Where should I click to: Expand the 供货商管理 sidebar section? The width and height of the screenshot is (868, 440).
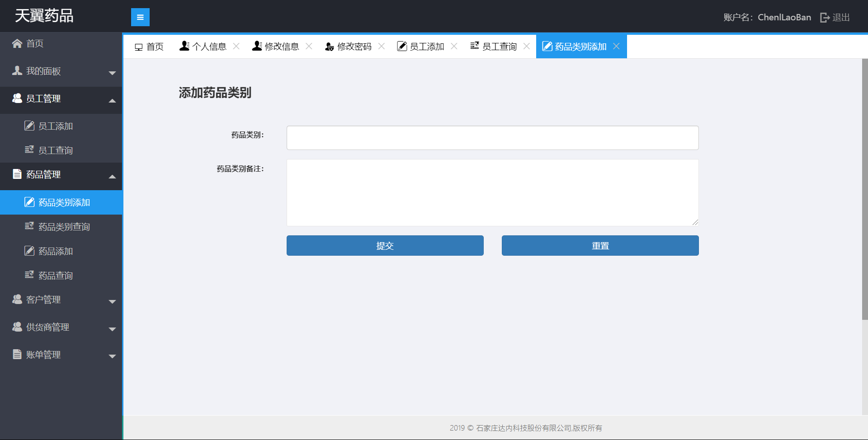tap(61, 328)
